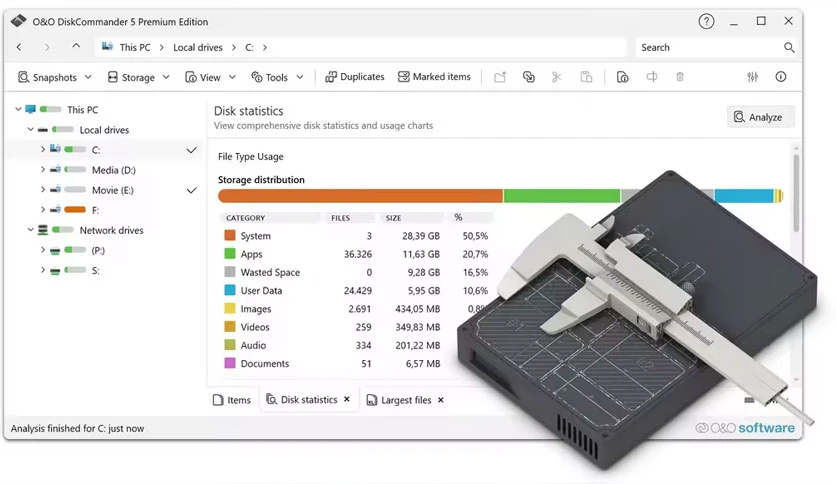The height and width of the screenshot is (484, 836).
Task: Open the Snapshots dropdown
Action: (x=54, y=77)
